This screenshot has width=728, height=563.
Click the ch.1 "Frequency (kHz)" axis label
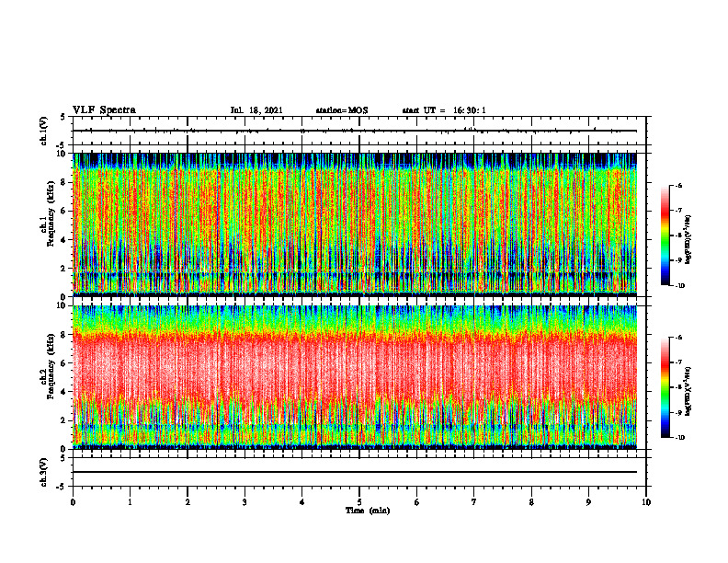pyautogui.click(x=51, y=213)
